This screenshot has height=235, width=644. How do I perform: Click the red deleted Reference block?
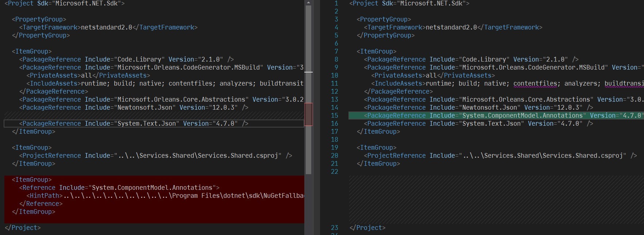point(154,199)
